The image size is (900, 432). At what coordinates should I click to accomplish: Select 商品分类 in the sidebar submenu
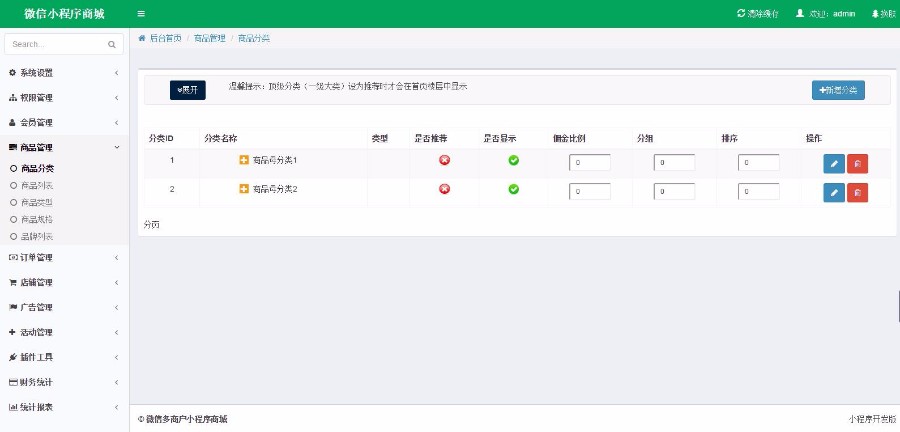coord(37,169)
